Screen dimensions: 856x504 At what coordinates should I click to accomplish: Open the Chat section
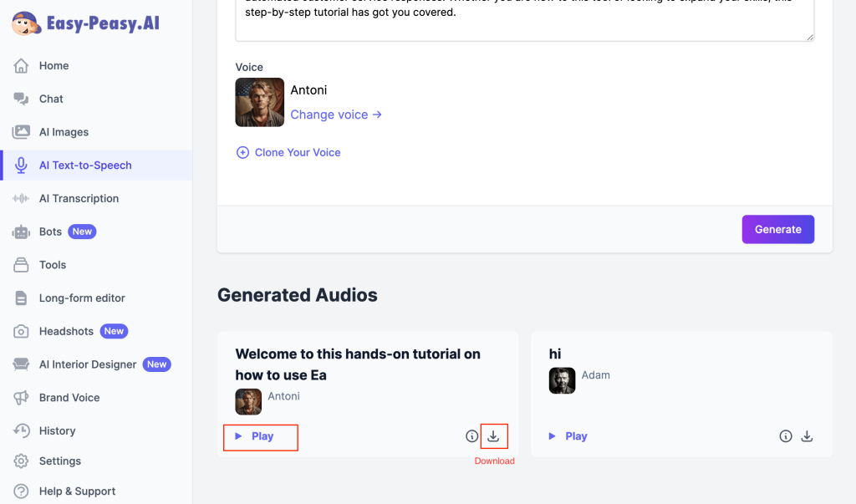(51, 99)
